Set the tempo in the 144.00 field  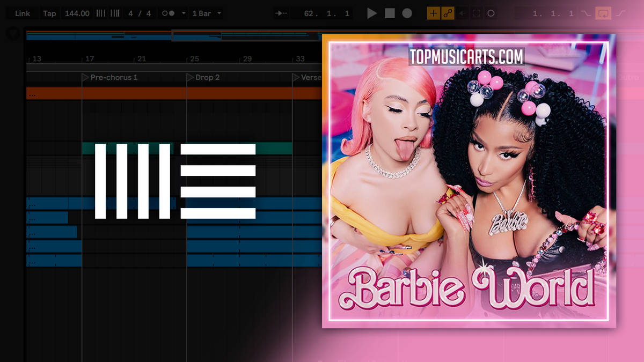coord(77,13)
